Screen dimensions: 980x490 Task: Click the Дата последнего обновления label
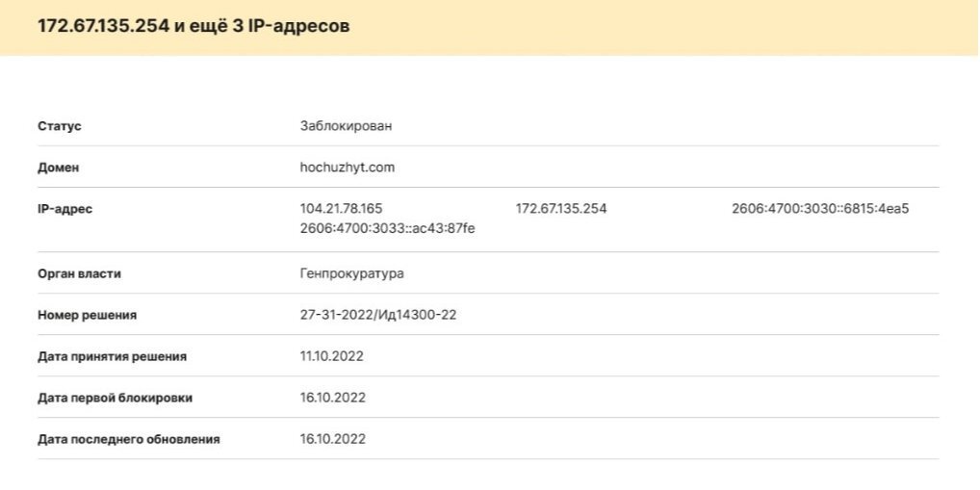coord(129,439)
